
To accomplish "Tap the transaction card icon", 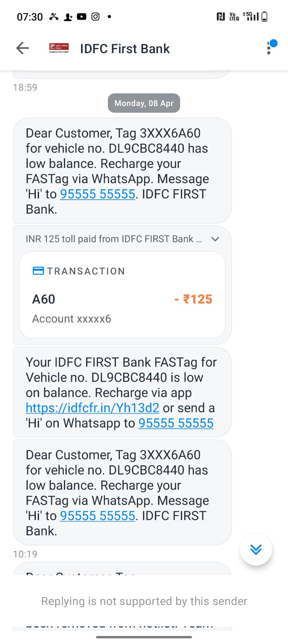I will pos(38,271).
